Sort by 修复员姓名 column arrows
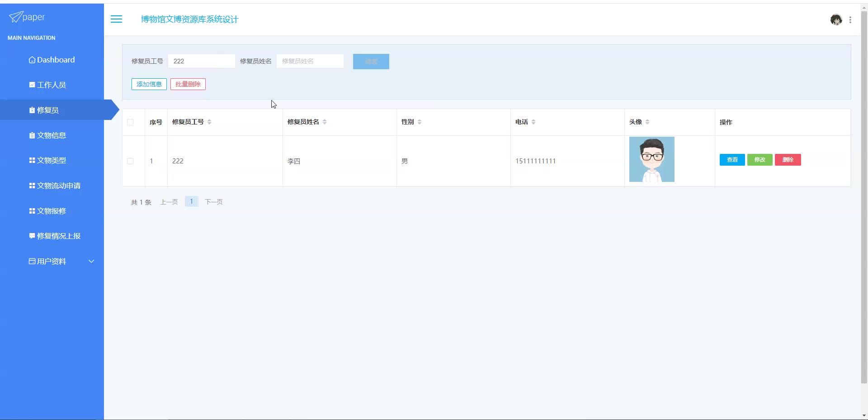This screenshot has width=868, height=420. 325,122
